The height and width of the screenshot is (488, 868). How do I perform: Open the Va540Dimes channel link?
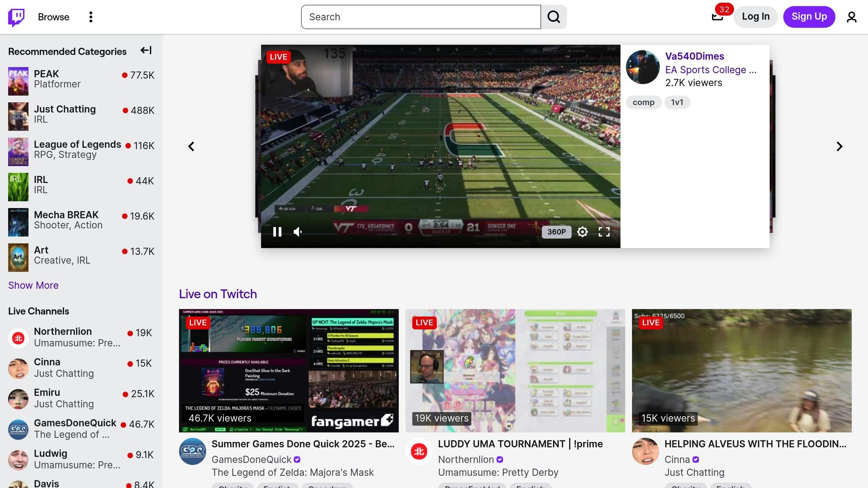[x=695, y=56]
